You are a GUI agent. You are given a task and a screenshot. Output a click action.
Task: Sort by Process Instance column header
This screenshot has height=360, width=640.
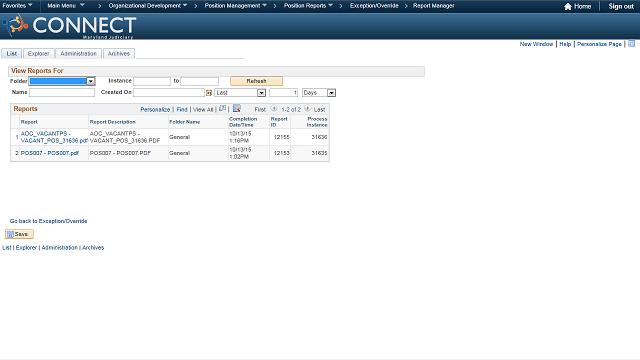[317, 122]
